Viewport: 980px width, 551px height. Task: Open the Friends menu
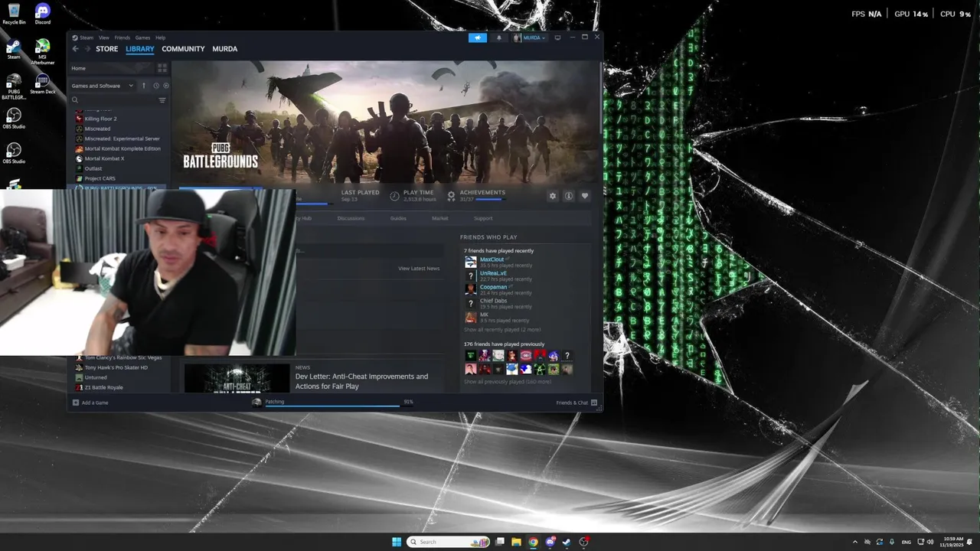[122, 37]
